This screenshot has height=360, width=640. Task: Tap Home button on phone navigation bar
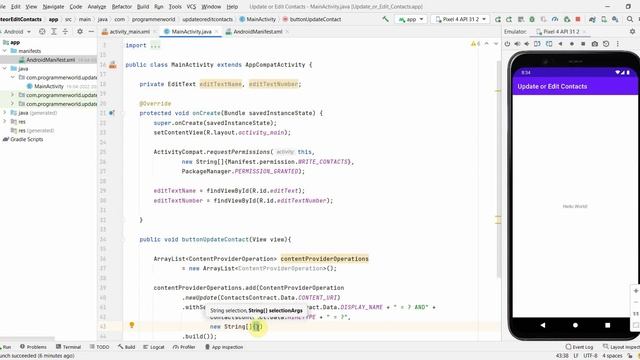click(575, 325)
